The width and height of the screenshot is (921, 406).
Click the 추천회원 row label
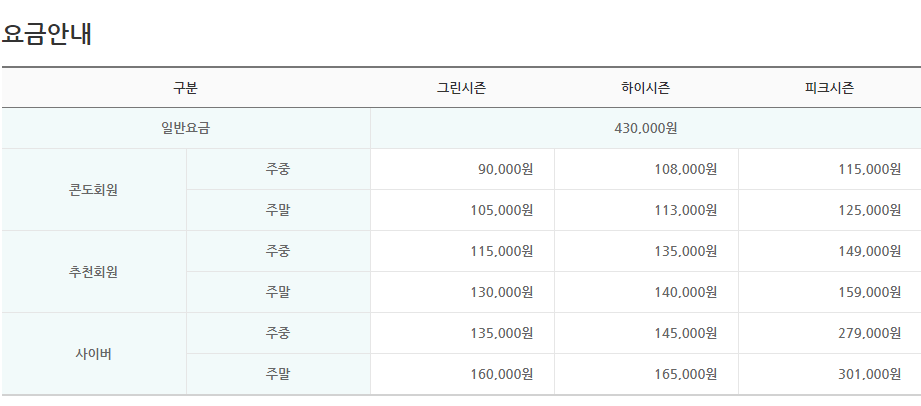point(93,272)
